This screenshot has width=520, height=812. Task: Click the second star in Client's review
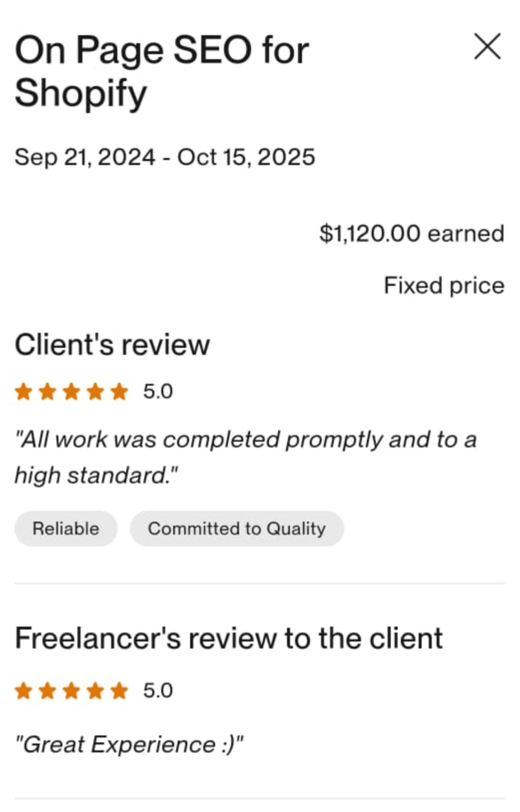(x=48, y=392)
